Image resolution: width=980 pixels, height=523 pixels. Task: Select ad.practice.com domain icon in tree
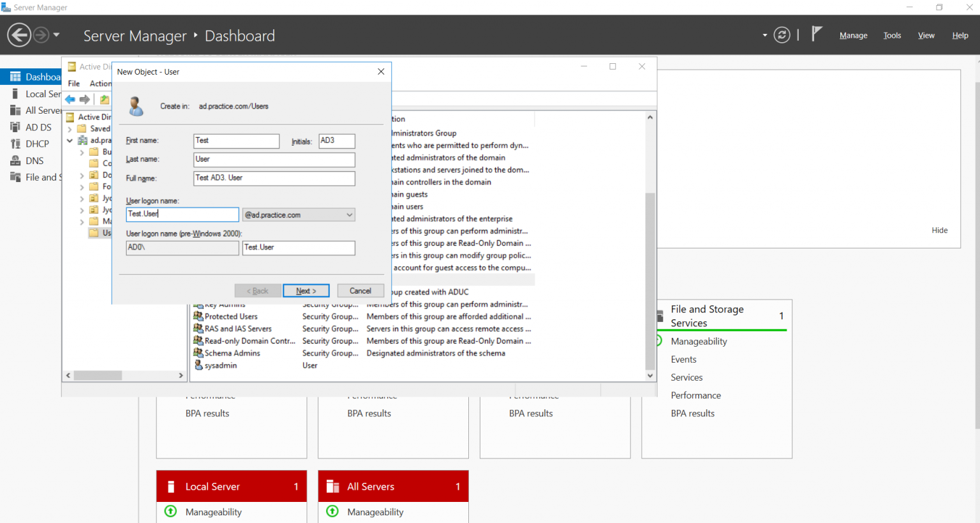pos(82,140)
